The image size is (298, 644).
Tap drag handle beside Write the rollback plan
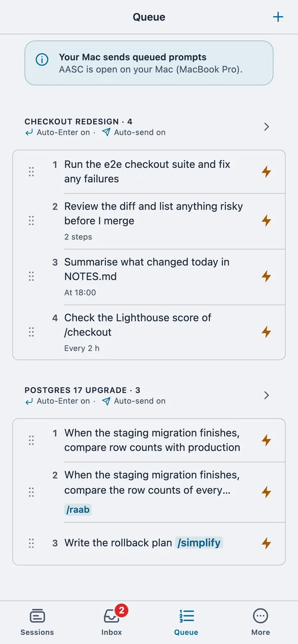coord(31,543)
